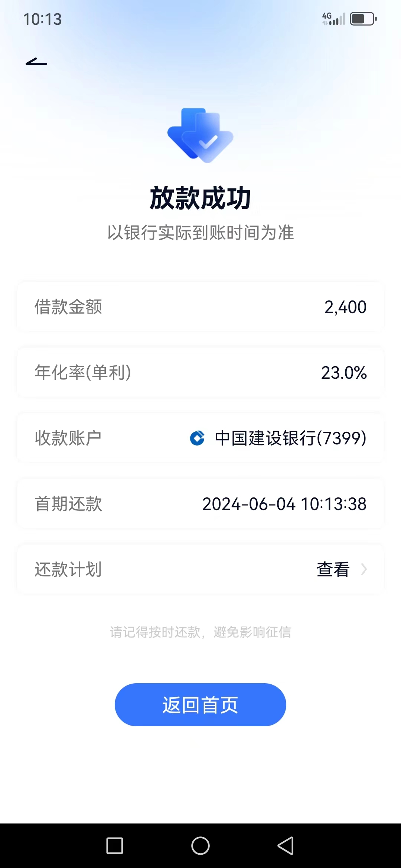This screenshot has height=868, width=401.
Task: Open 查看 to view repayment plan
Action: point(333,569)
